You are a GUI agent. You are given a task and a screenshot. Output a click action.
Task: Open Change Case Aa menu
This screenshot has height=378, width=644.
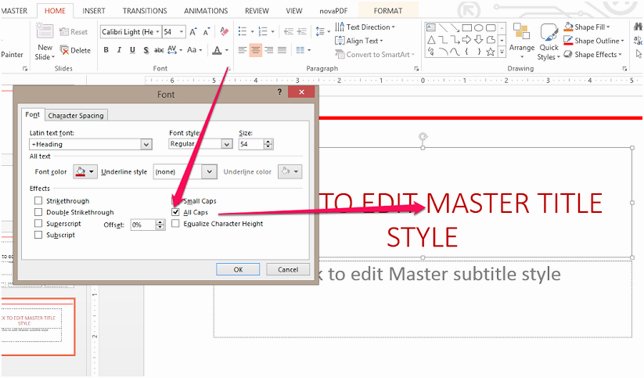click(x=194, y=50)
